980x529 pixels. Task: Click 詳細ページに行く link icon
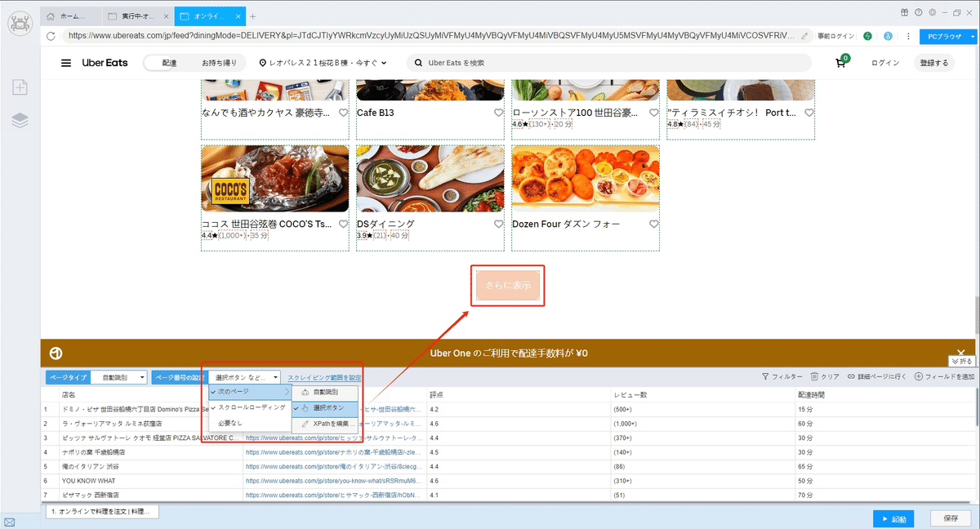(877, 376)
